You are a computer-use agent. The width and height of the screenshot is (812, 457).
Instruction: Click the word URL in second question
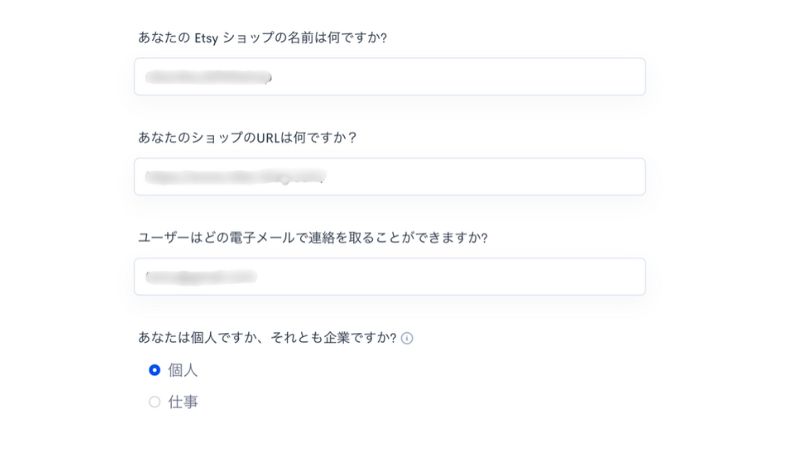pyautogui.click(x=268, y=138)
